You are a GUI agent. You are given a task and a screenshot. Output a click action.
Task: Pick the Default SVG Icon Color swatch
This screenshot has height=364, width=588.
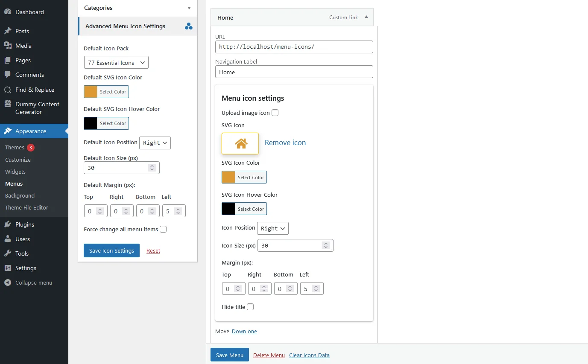pyautogui.click(x=91, y=92)
